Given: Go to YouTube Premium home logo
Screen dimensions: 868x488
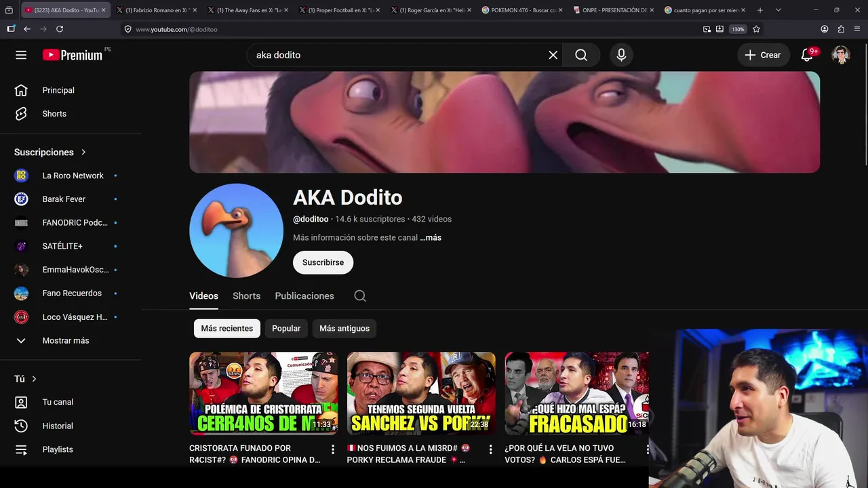Looking at the screenshot, I should pos(73,55).
